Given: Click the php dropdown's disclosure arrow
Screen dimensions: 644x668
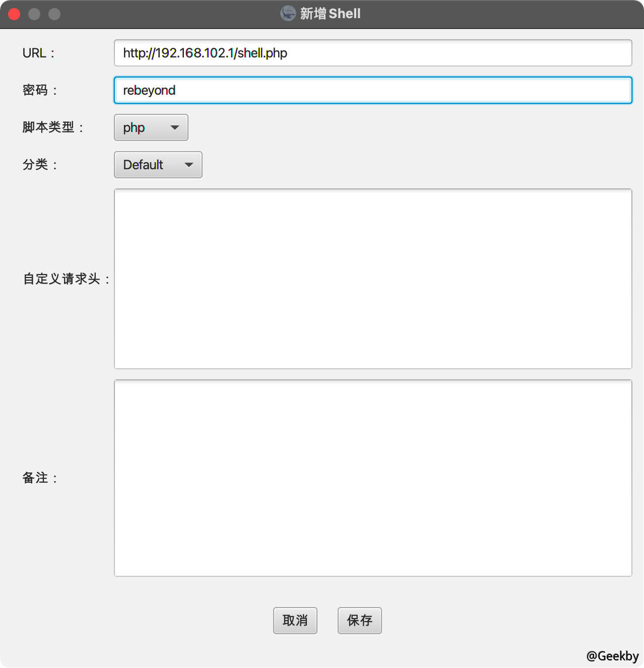Looking at the screenshot, I should [x=175, y=127].
